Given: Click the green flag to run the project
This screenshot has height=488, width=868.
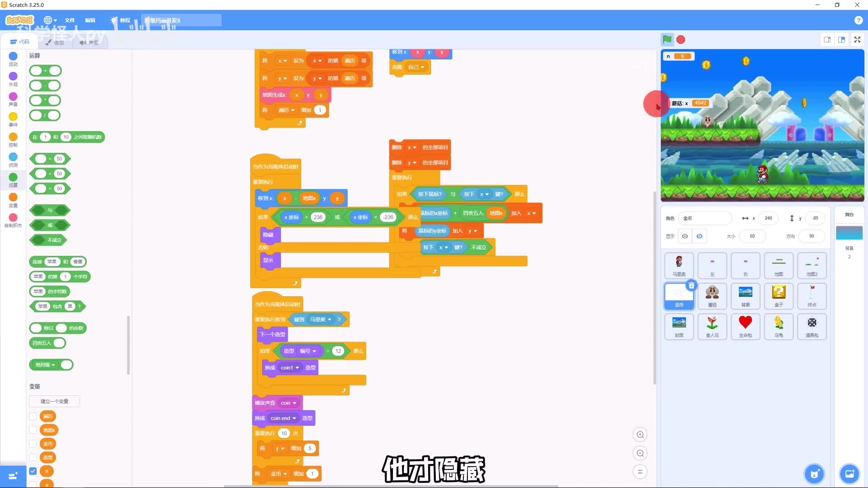Looking at the screenshot, I should [667, 39].
